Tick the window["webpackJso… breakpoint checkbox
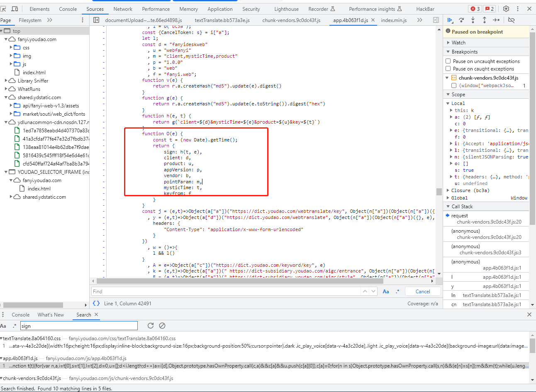 point(454,85)
